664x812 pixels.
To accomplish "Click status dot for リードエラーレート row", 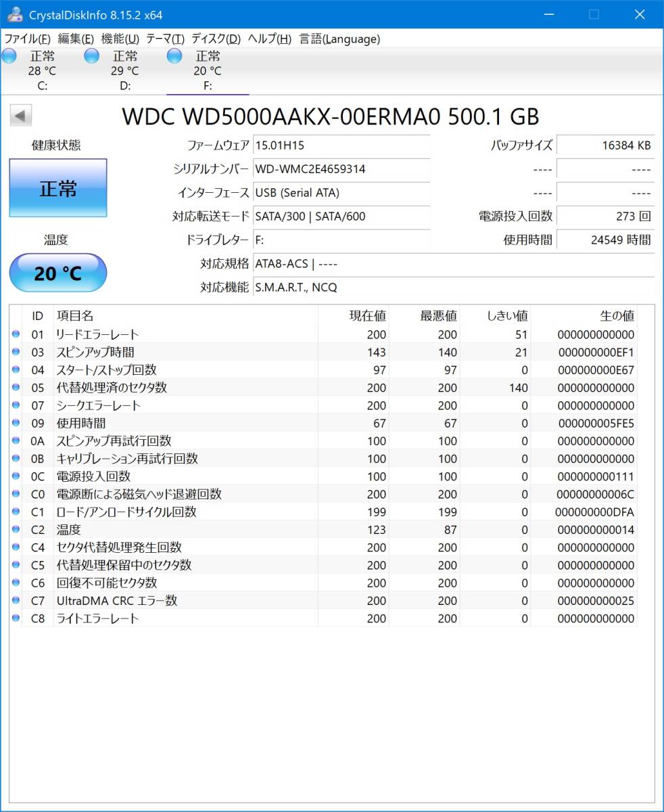I will (16, 334).
